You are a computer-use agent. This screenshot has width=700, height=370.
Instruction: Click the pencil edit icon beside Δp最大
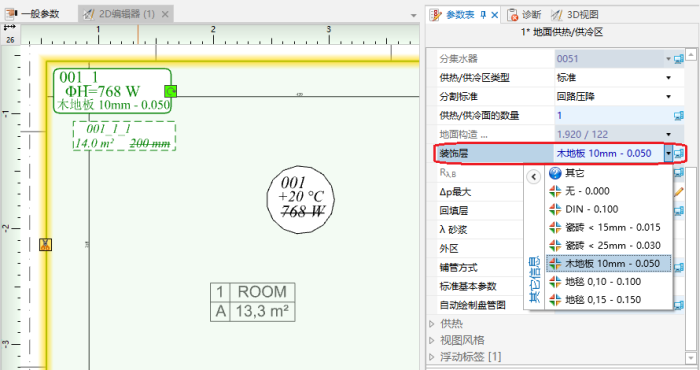click(679, 192)
